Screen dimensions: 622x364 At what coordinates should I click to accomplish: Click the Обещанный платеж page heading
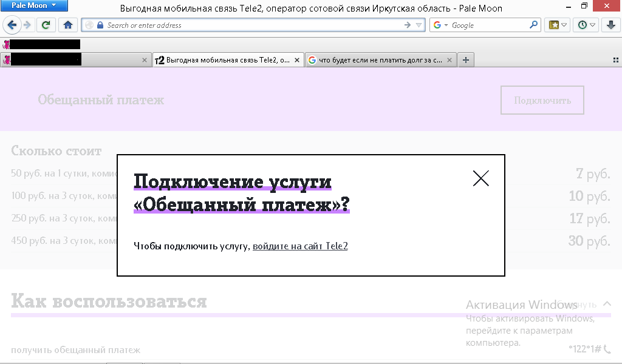point(101,100)
